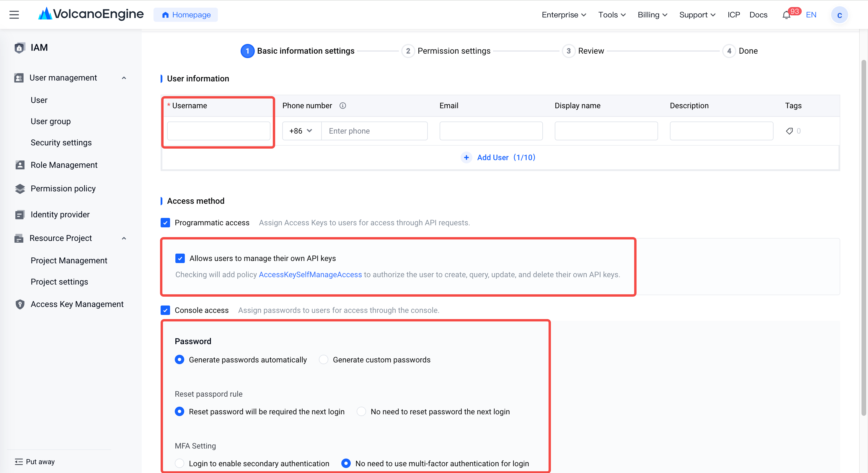The width and height of the screenshot is (868, 473).
Task: Uncheck Allows users to manage API keys
Action: [180, 258]
